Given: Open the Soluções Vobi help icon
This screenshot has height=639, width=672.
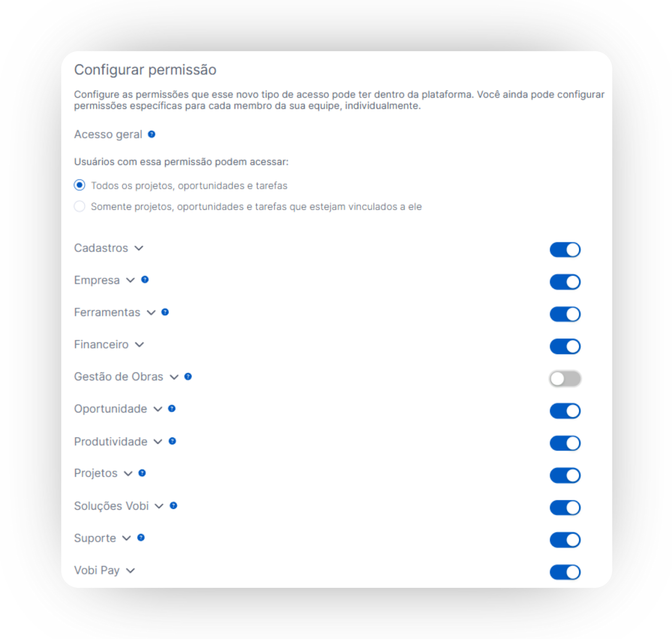Looking at the screenshot, I should point(173,505).
